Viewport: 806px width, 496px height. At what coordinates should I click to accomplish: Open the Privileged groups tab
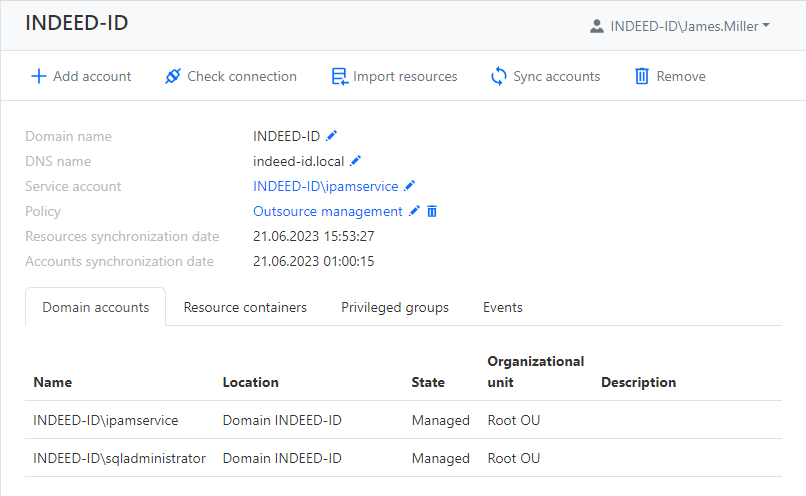coord(394,307)
